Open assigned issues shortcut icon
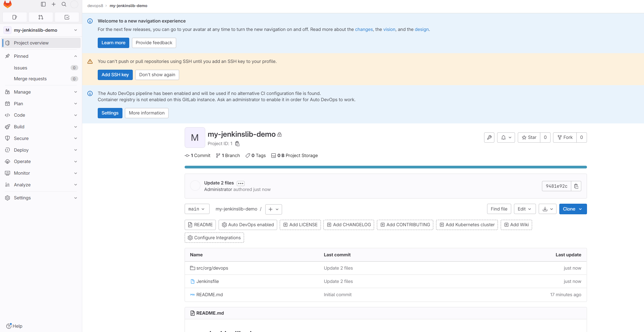The image size is (644, 332). 15,17
